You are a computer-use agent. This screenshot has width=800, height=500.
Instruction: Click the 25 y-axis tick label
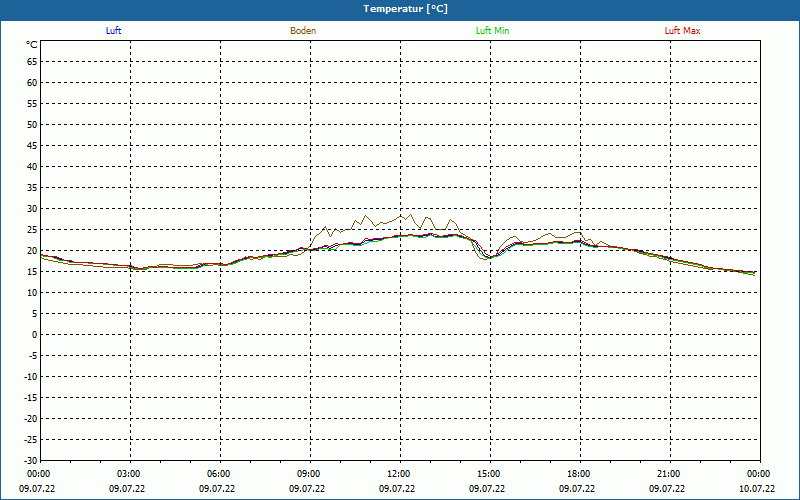coord(32,230)
